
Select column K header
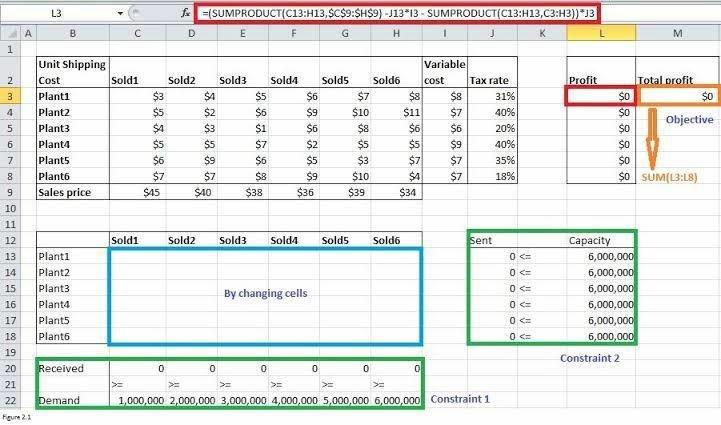click(542, 34)
